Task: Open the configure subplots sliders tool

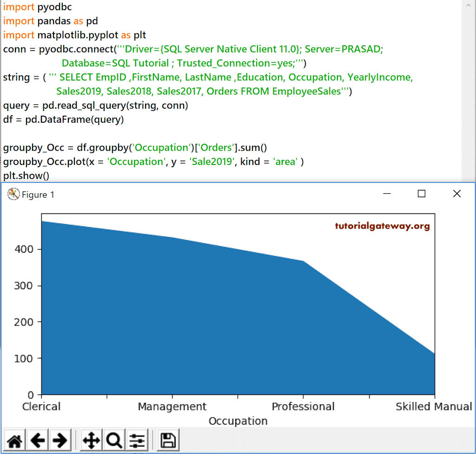Action: pos(137,440)
